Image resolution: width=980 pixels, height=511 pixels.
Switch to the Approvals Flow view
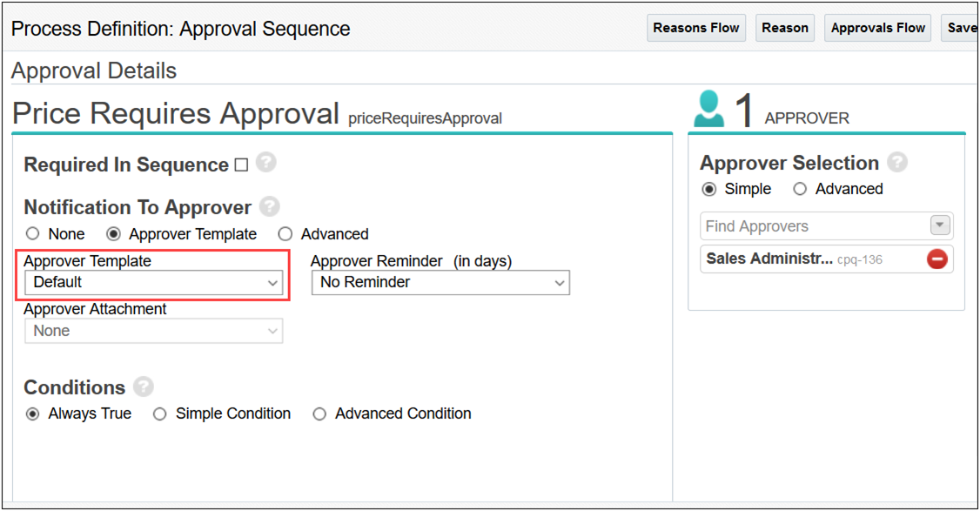877,27
